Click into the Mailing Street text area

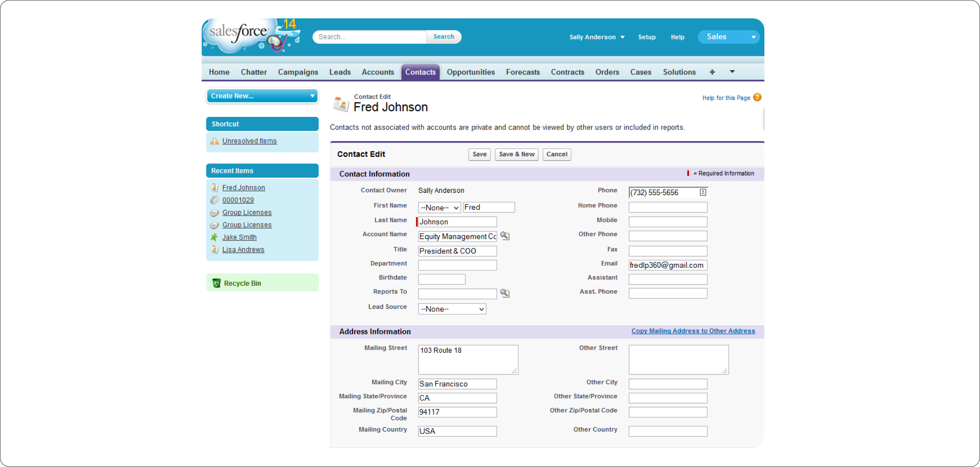[x=468, y=359]
